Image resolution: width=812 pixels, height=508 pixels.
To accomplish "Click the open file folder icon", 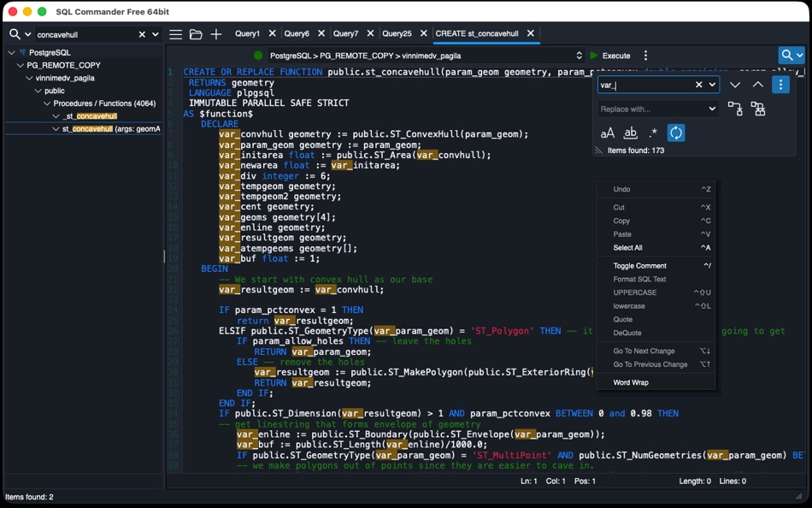I will pos(196,34).
